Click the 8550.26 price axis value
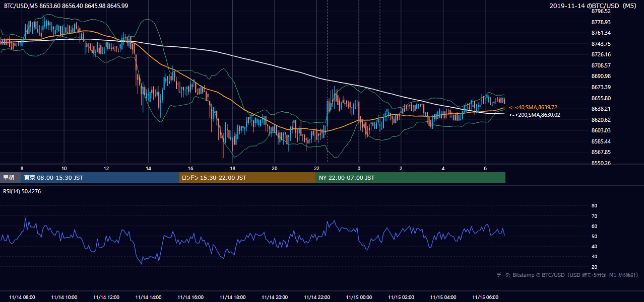Screen dimensions: 644x302 pyautogui.click(x=601, y=164)
